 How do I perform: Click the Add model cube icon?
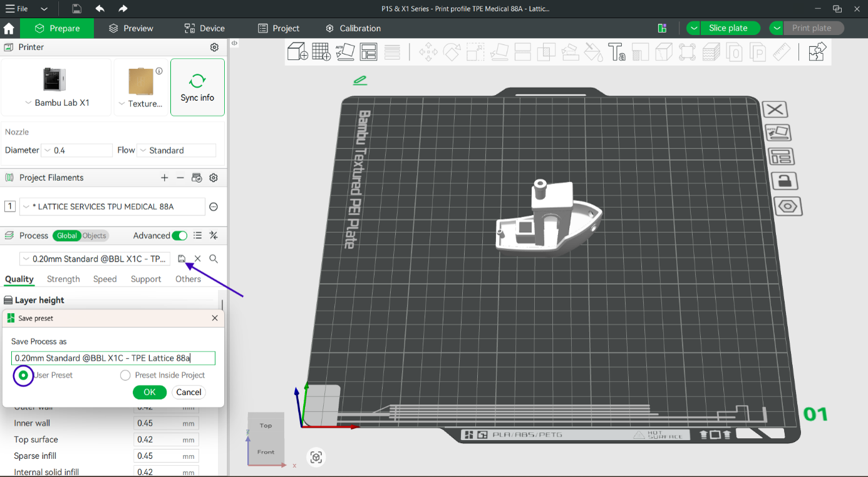(297, 51)
